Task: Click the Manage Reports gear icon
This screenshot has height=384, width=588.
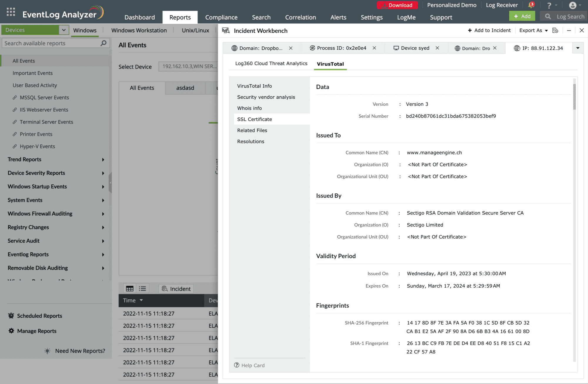Action: tap(11, 331)
